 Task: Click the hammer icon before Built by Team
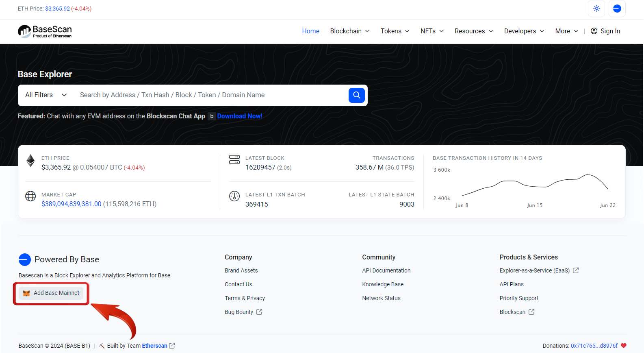click(102, 346)
